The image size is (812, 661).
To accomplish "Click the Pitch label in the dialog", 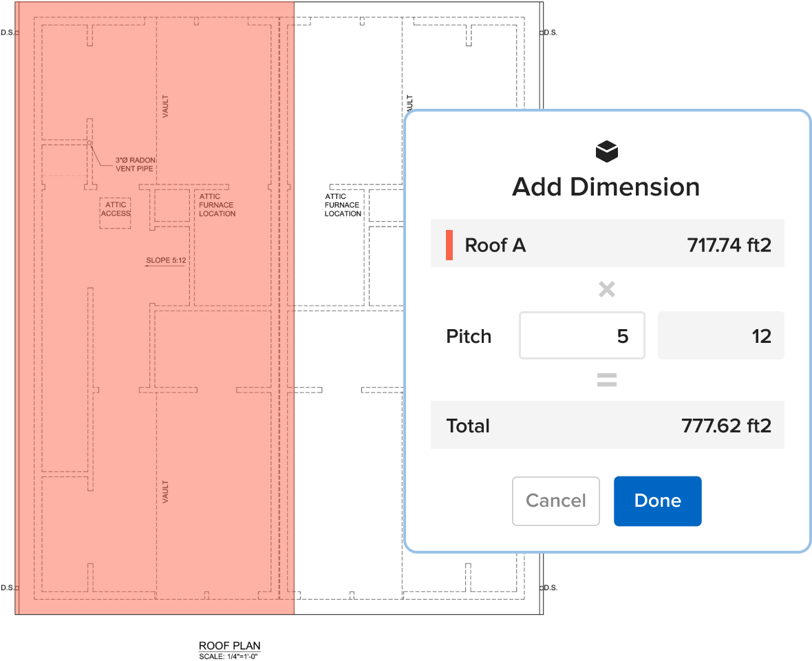I will [x=469, y=336].
